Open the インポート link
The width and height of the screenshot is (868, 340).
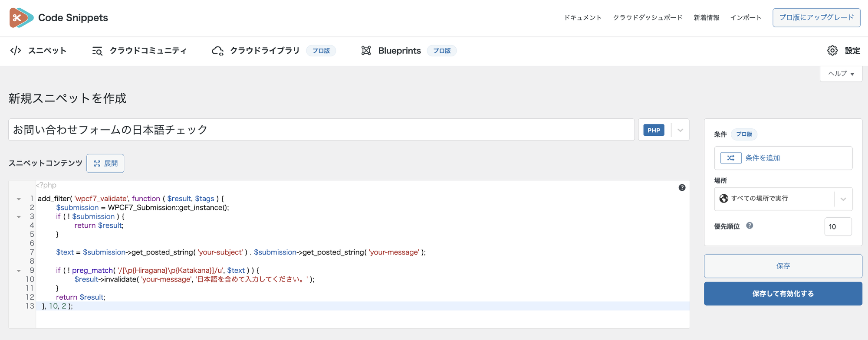pyautogui.click(x=746, y=18)
